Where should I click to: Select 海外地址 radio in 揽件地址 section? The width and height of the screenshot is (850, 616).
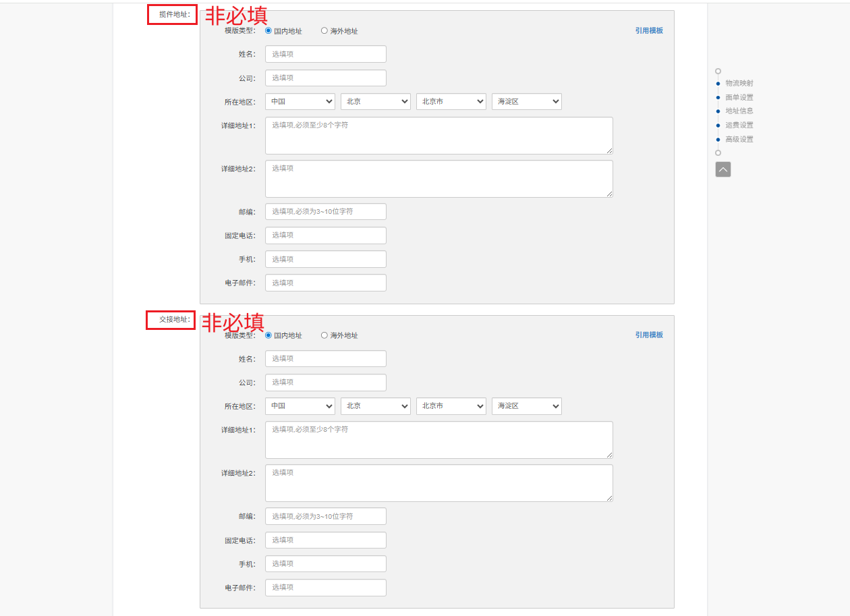click(324, 30)
